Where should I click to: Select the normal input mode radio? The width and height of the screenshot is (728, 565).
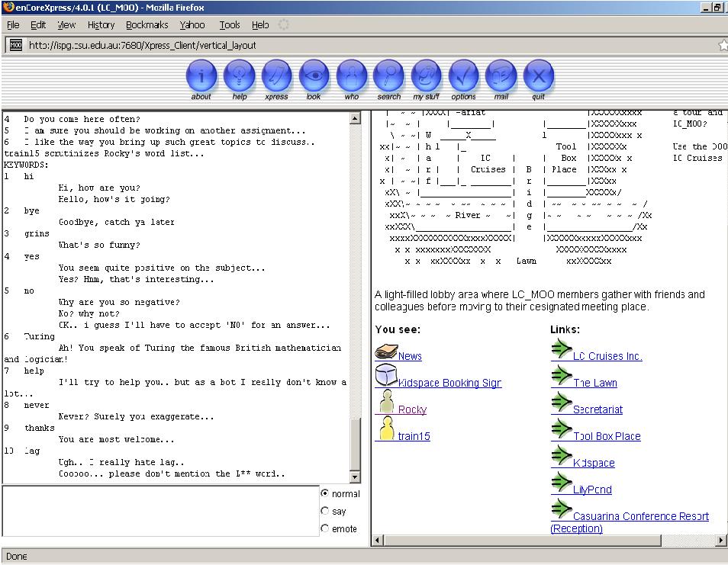pyautogui.click(x=324, y=493)
